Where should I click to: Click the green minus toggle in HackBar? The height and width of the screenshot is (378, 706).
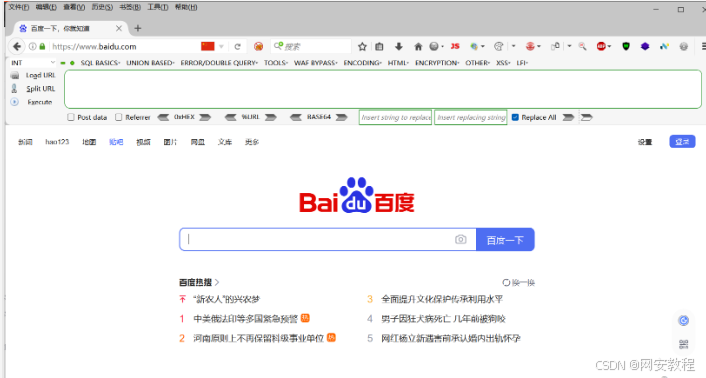(x=63, y=63)
